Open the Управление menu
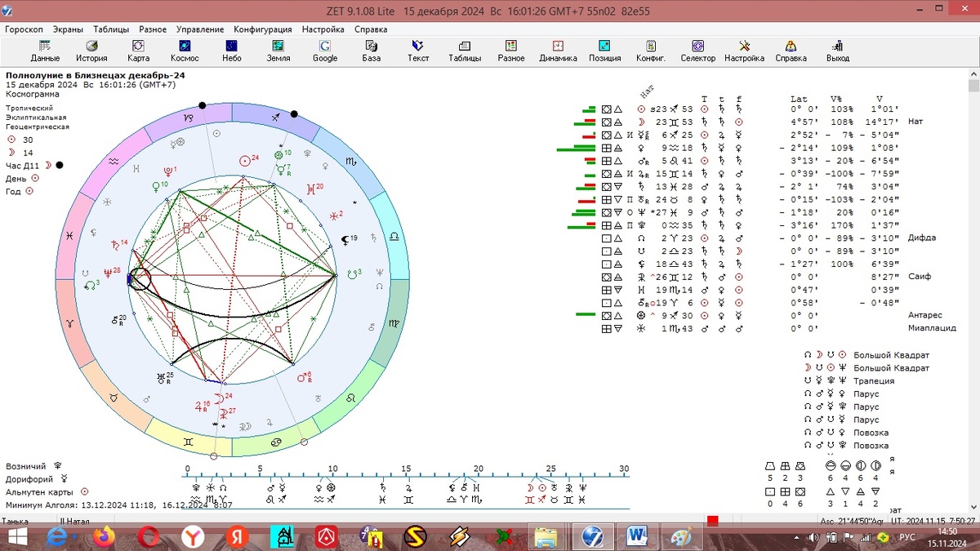 click(x=200, y=29)
